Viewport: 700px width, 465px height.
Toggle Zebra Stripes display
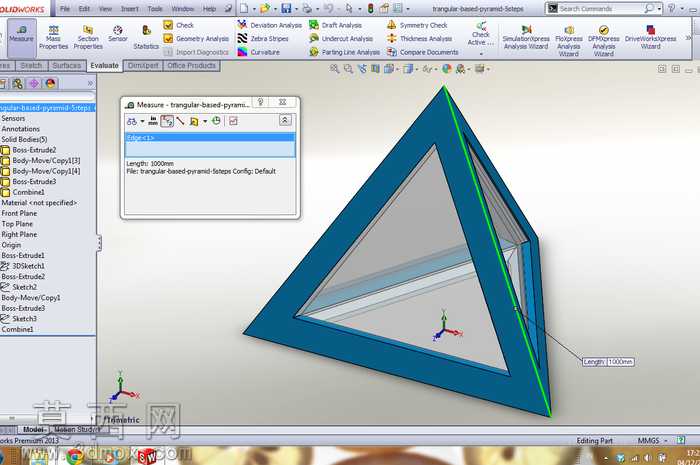point(263,39)
